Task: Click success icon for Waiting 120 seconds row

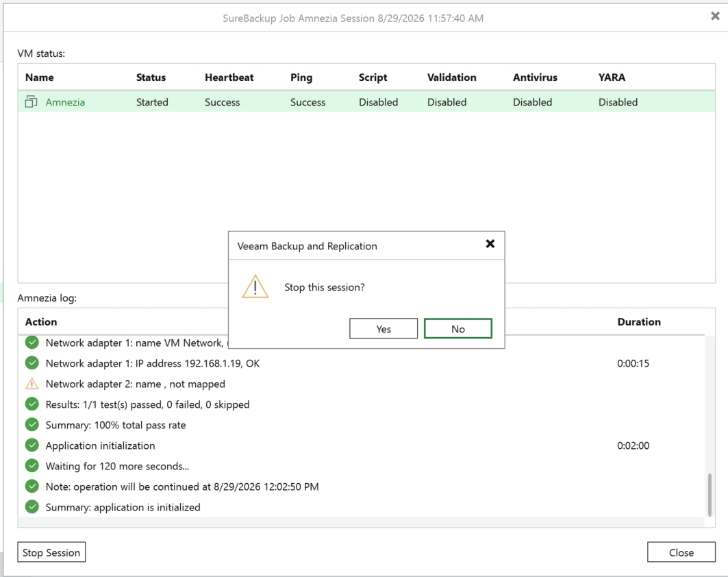Action: (x=32, y=465)
